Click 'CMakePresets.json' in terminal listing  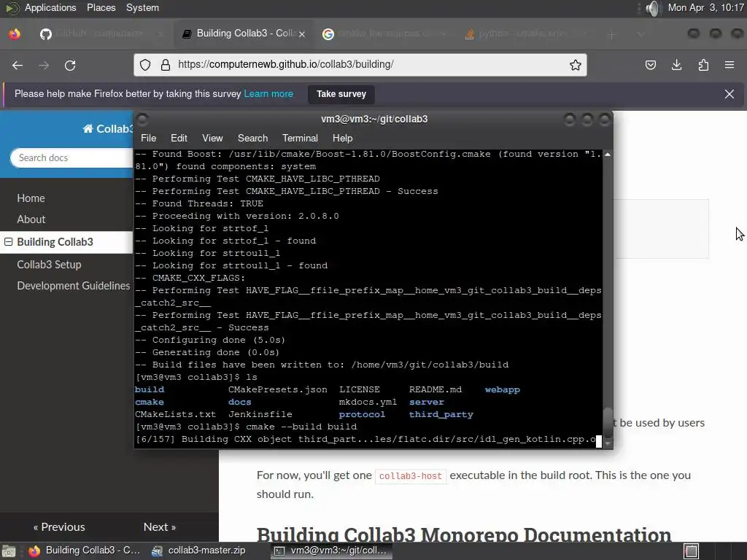277,389
